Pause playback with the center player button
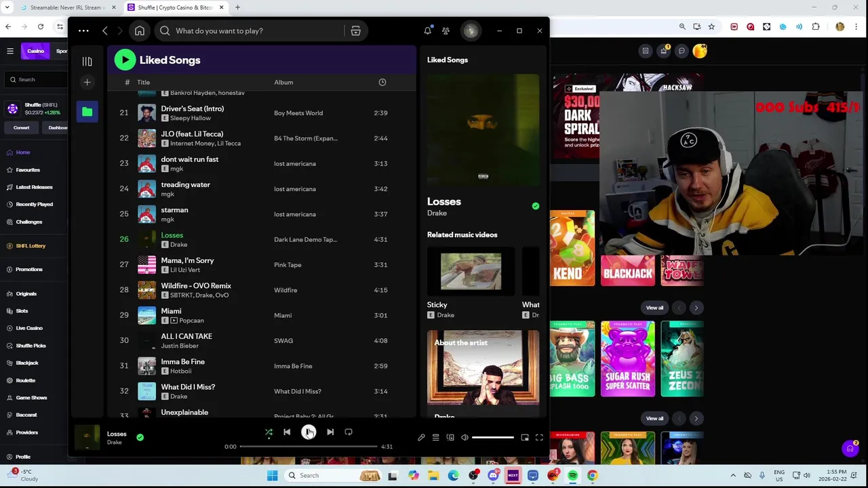868x488 pixels. (x=309, y=432)
